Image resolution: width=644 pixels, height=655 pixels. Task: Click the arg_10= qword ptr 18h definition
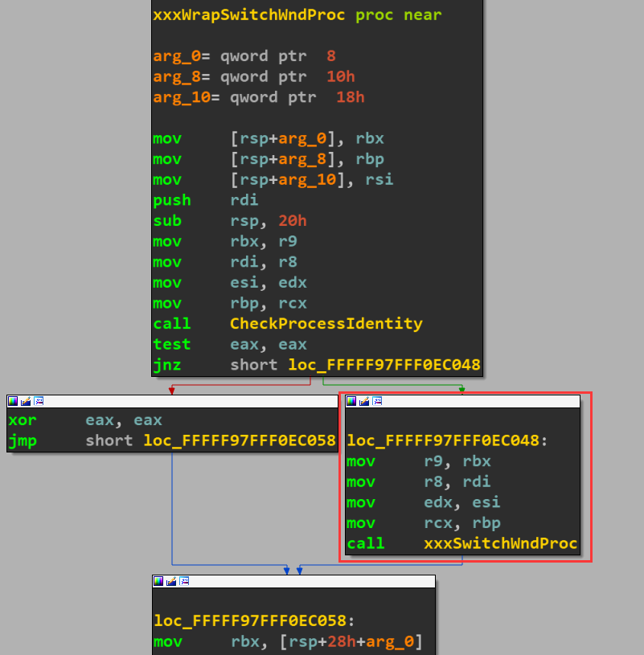(259, 97)
